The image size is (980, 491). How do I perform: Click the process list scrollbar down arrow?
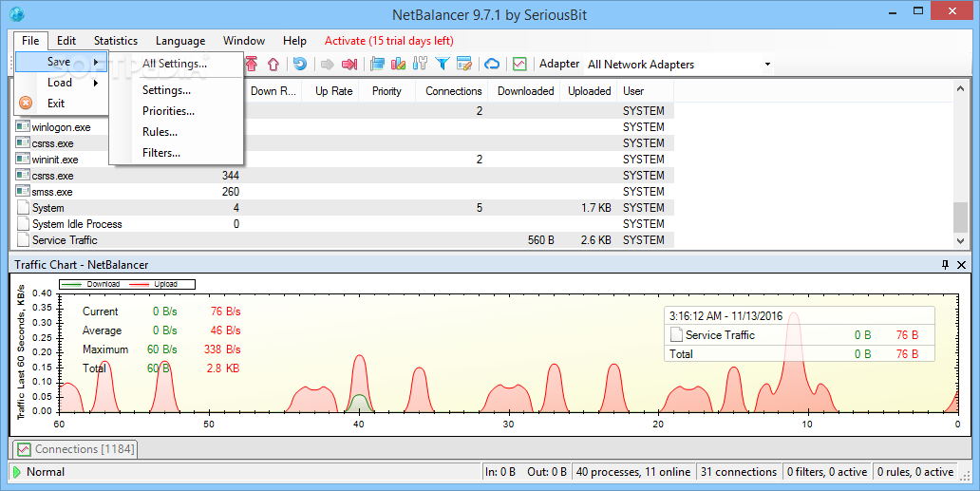[961, 240]
